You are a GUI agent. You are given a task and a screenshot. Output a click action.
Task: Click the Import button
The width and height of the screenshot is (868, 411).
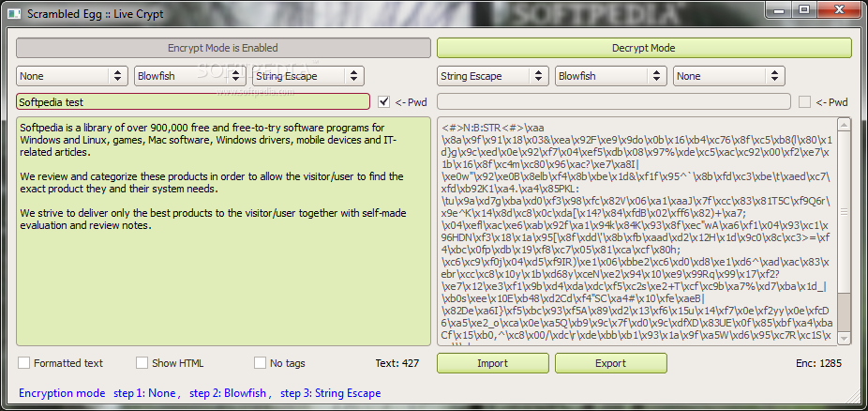[493, 363]
